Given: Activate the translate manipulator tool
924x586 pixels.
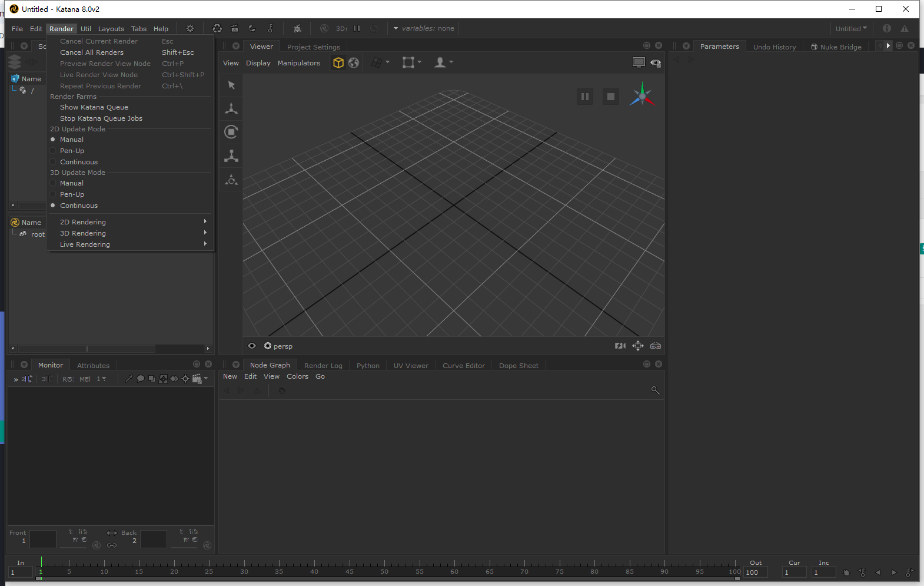Looking at the screenshot, I should point(231,108).
